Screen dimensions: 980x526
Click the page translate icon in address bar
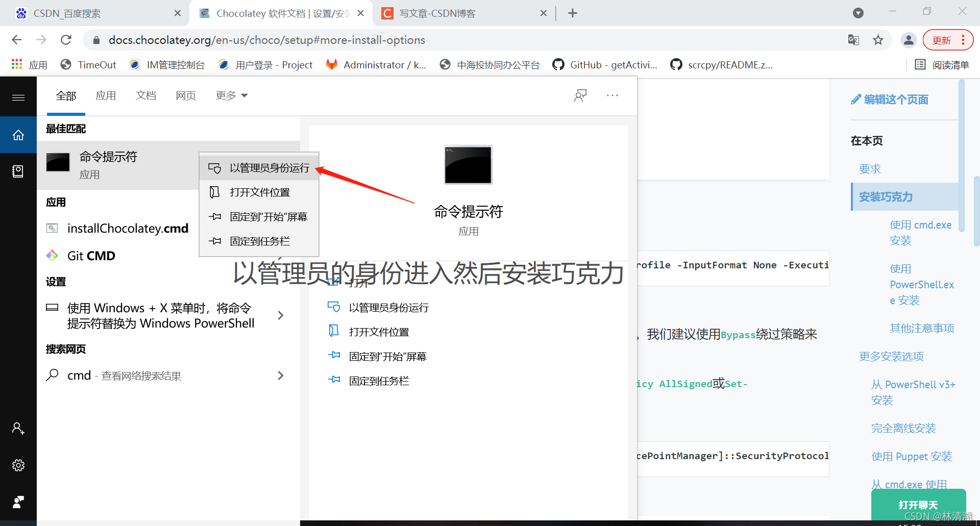[x=853, y=40]
